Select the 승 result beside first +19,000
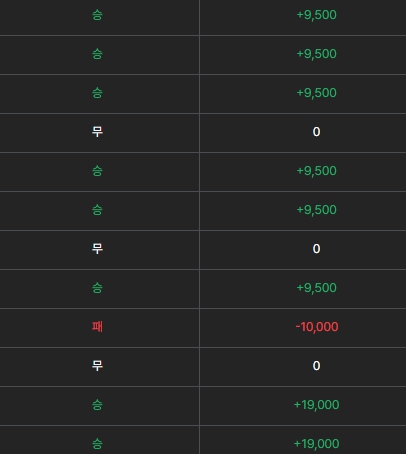 click(x=97, y=405)
